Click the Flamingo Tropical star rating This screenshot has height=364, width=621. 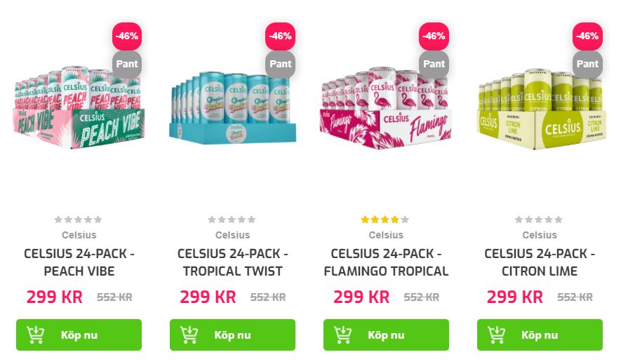(x=385, y=220)
